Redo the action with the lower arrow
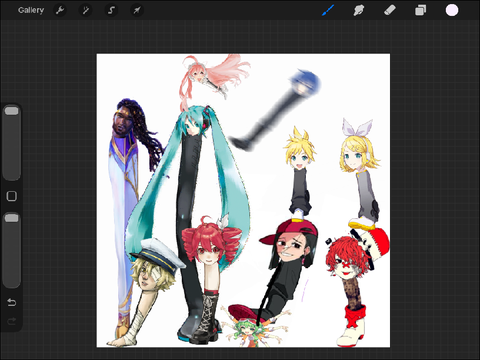The width and height of the screenshot is (480, 360). (12, 321)
